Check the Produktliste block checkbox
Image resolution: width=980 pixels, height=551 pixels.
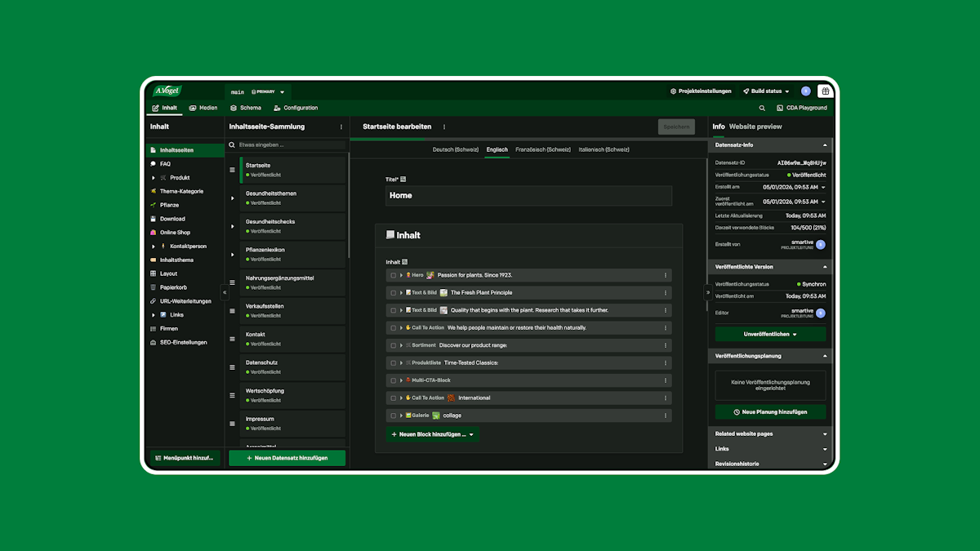[394, 362]
